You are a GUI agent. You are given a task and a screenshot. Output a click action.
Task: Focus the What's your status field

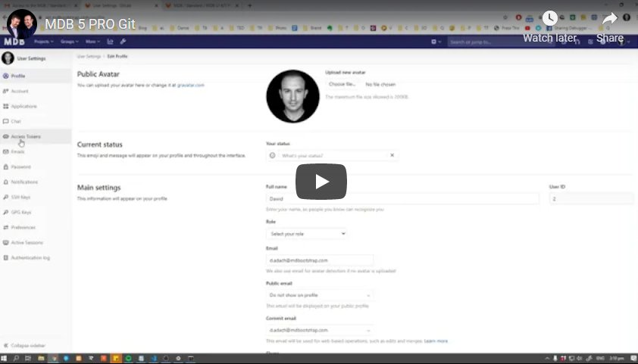tap(333, 156)
